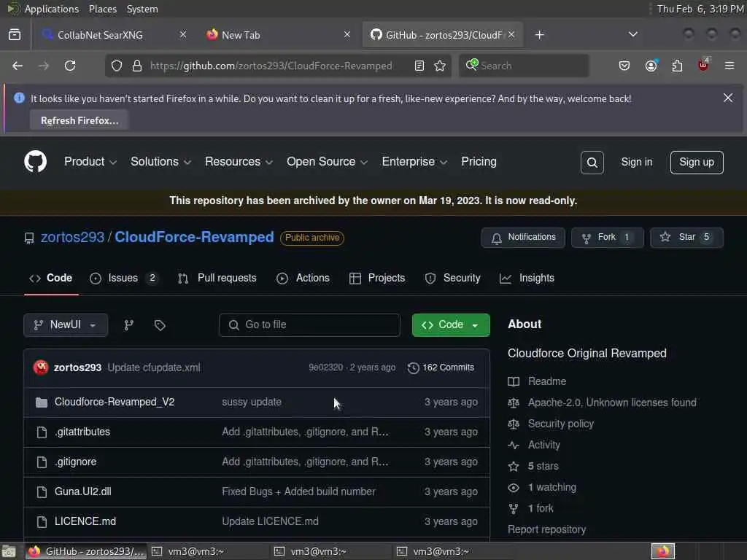Open the GitHub search magnifier button

click(x=592, y=163)
